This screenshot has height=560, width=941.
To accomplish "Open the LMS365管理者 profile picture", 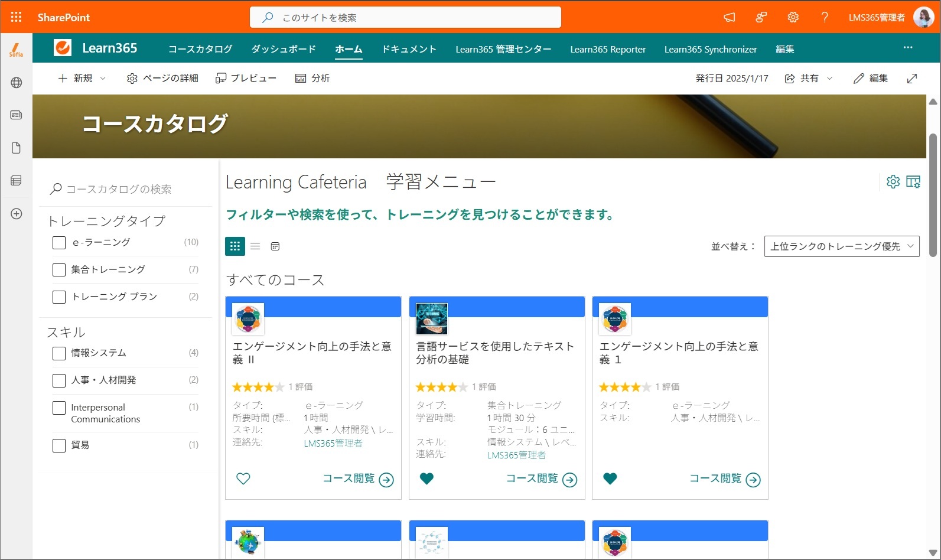I will (923, 17).
